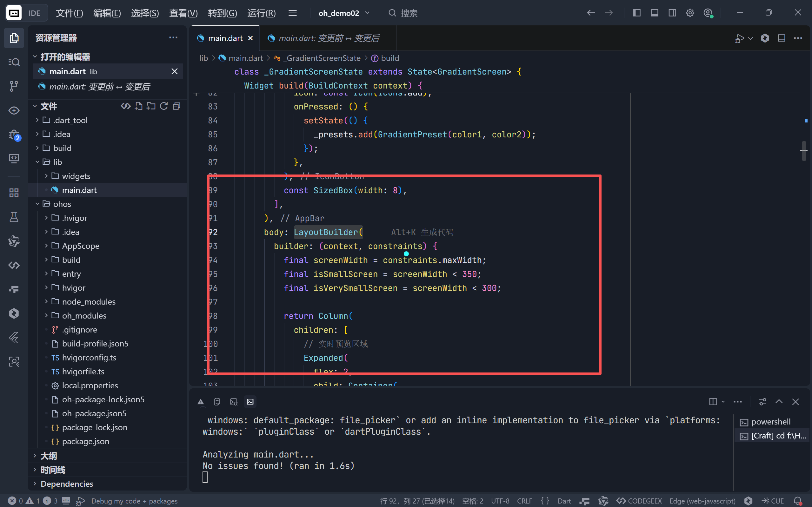Screen dimensions: 812x507
Task: Open the 运行(R) menu
Action: click(x=261, y=13)
